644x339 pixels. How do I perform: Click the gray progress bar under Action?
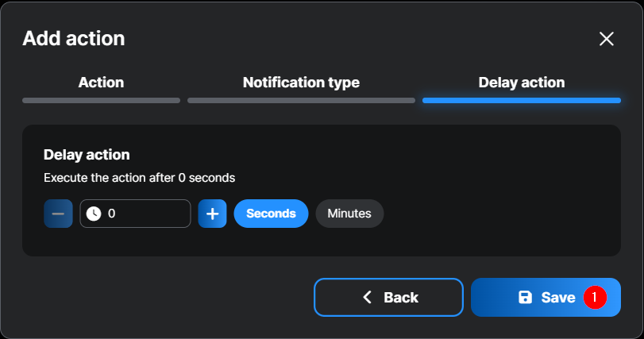click(x=101, y=101)
